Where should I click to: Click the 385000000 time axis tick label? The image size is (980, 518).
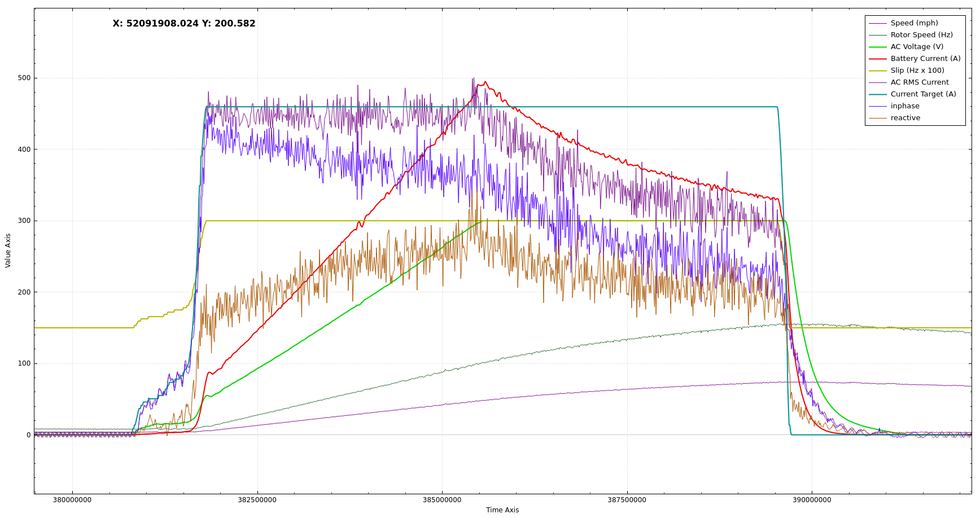pyautogui.click(x=442, y=500)
